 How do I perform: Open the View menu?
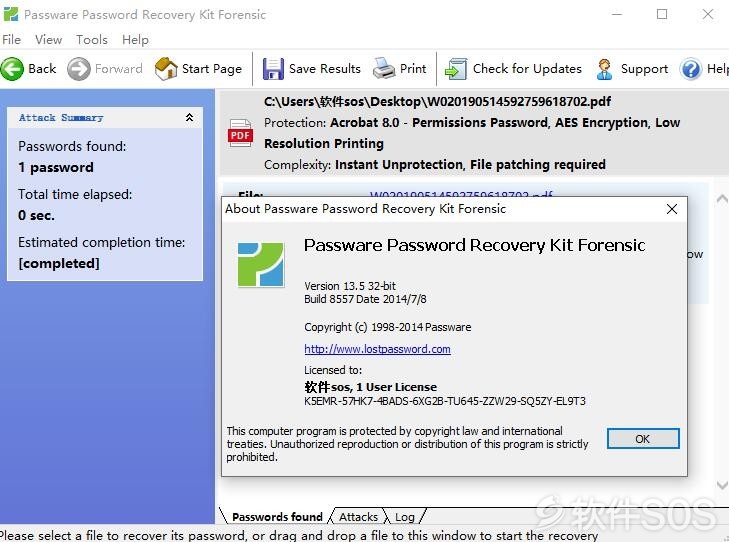pyautogui.click(x=48, y=40)
